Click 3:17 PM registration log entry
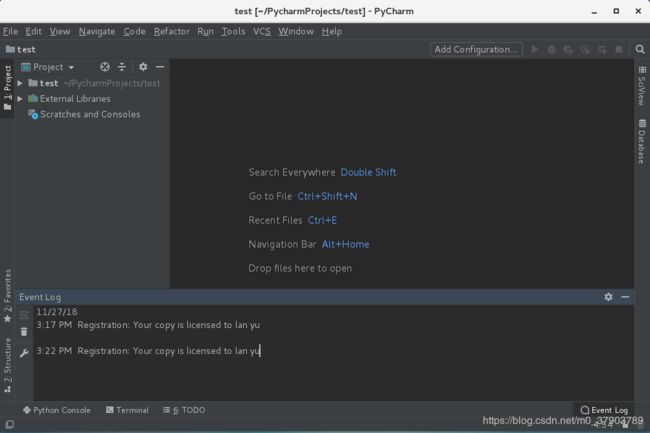 148,325
